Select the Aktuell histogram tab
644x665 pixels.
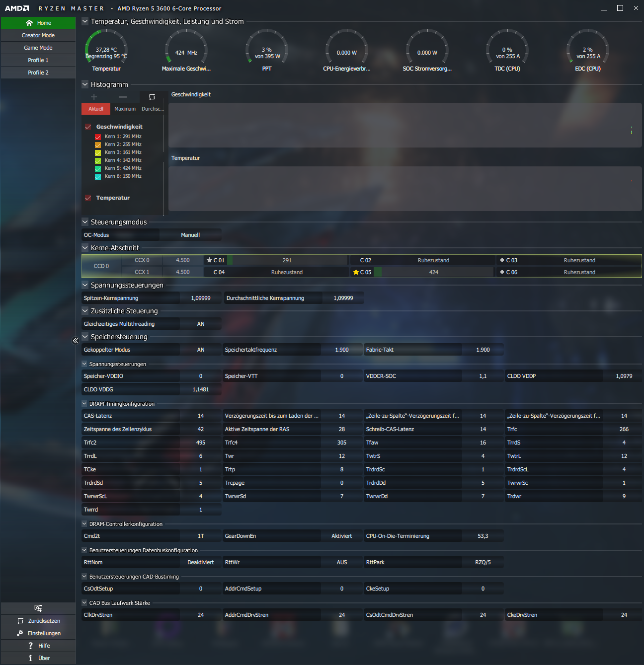pos(96,109)
